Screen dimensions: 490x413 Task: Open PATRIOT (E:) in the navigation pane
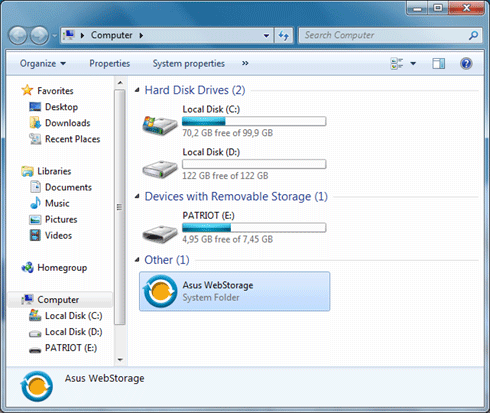point(71,348)
